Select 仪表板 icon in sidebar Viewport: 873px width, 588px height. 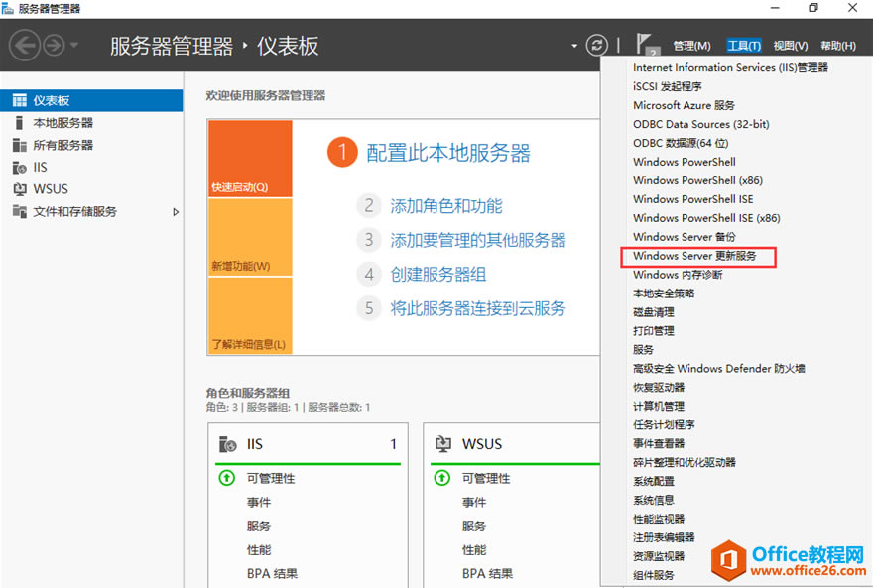(x=20, y=100)
